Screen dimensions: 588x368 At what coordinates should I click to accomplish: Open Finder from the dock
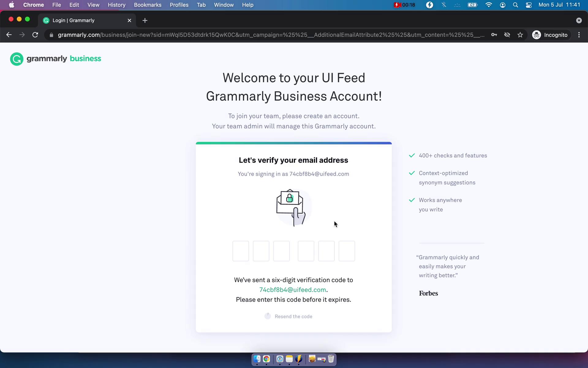pyautogui.click(x=257, y=359)
